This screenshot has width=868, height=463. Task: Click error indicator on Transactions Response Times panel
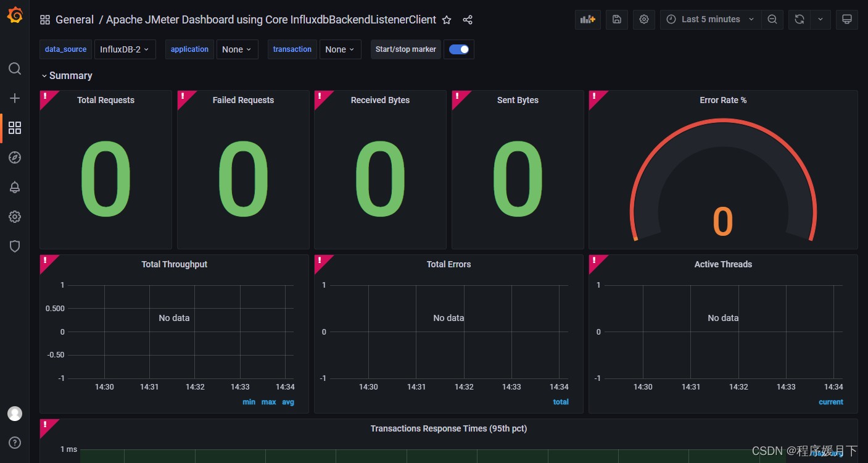(x=46, y=425)
